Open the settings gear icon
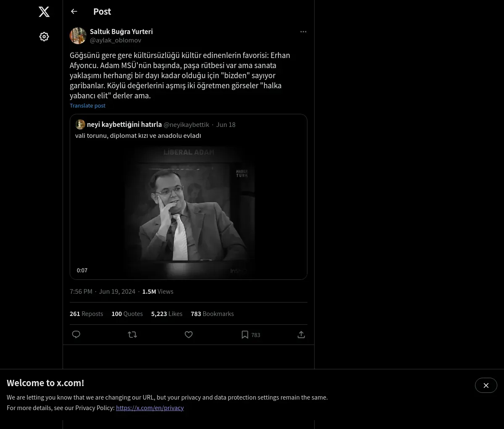 click(44, 37)
